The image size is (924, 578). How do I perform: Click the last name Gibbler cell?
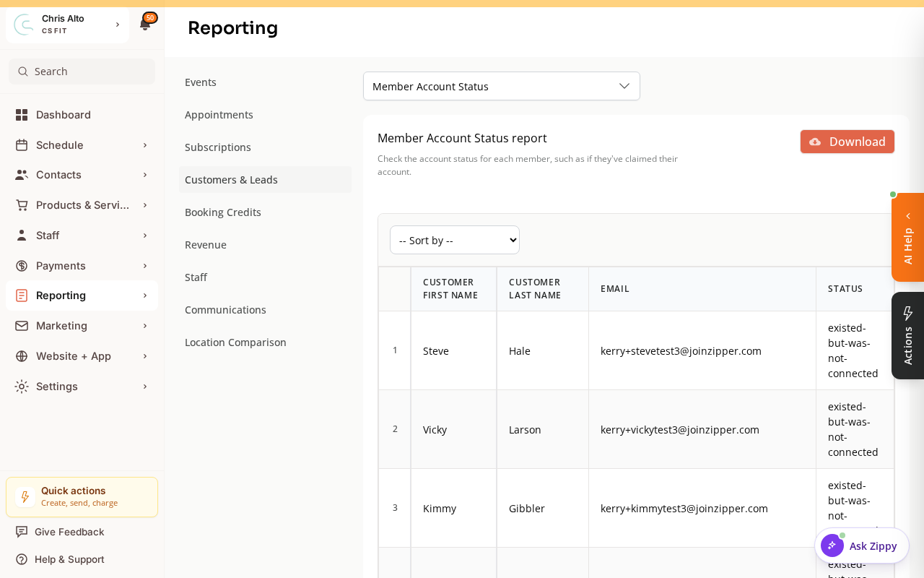pos(543,509)
